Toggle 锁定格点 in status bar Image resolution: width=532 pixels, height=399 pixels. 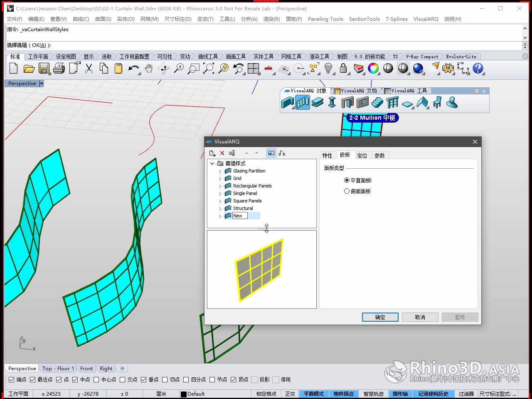pyautogui.click(x=266, y=394)
